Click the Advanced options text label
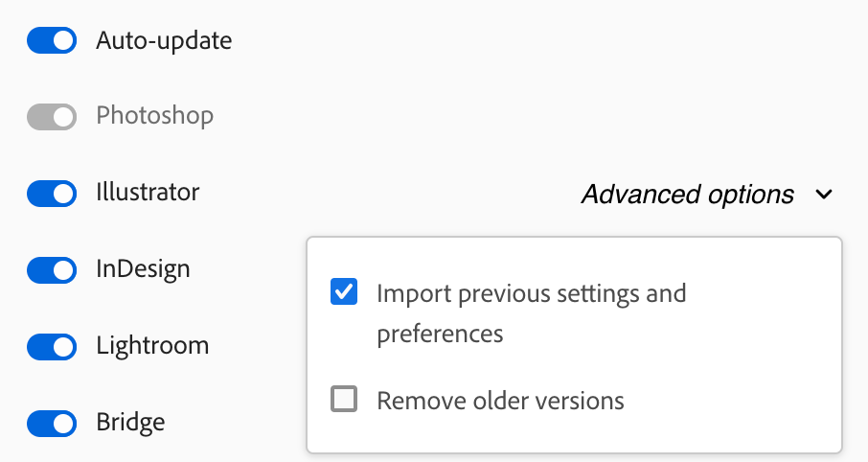The width and height of the screenshot is (868, 462). [x=687, y=196]
